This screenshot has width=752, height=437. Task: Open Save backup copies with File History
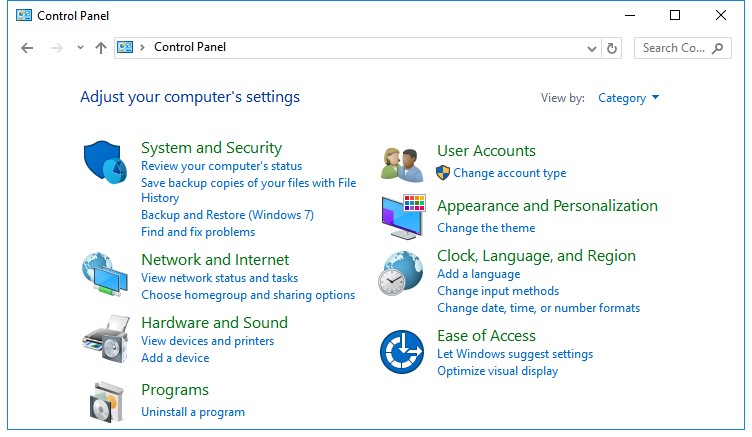tap(248, 190)
